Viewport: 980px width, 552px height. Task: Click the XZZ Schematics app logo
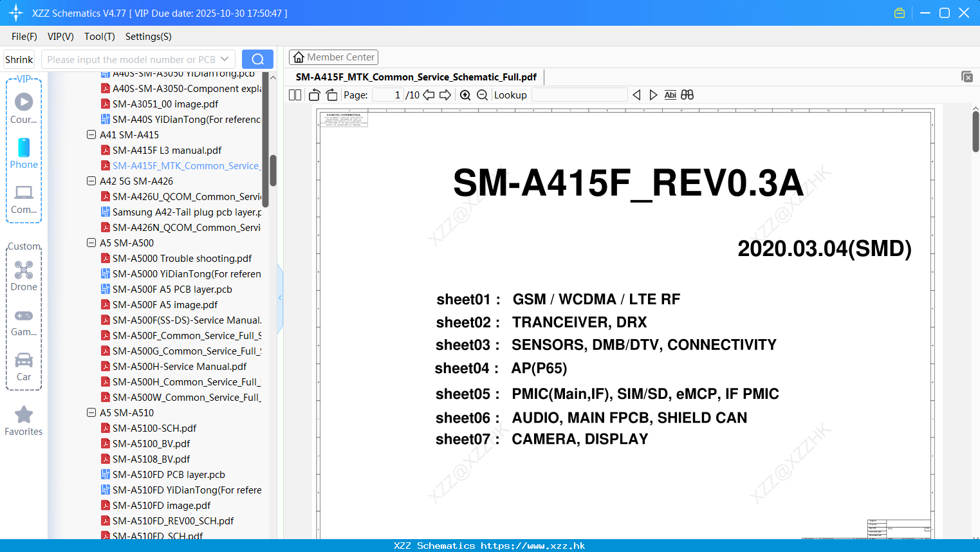tap(16, 13)
